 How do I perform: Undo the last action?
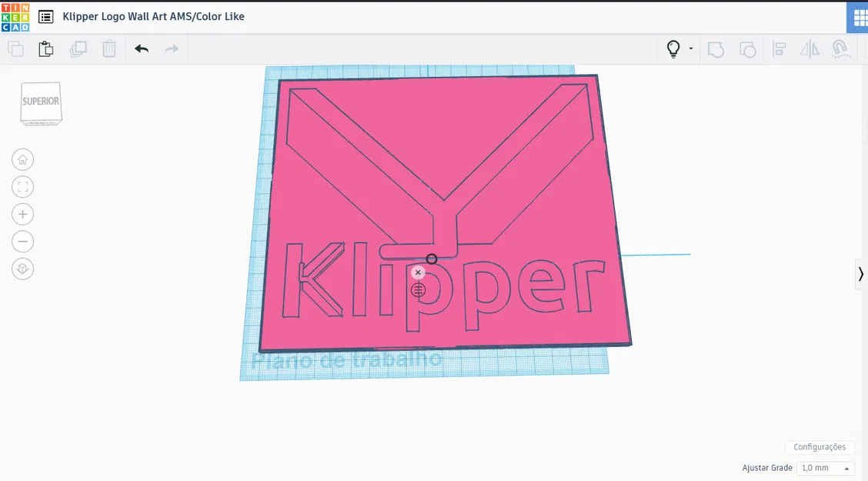pyautogui.click(x=141, y=48)
